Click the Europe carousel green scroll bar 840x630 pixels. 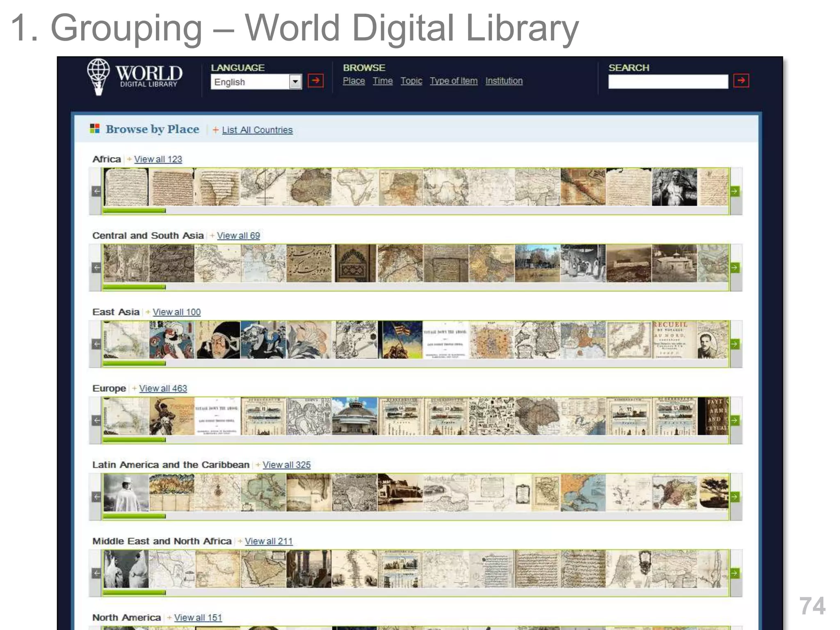click(134, 440)
